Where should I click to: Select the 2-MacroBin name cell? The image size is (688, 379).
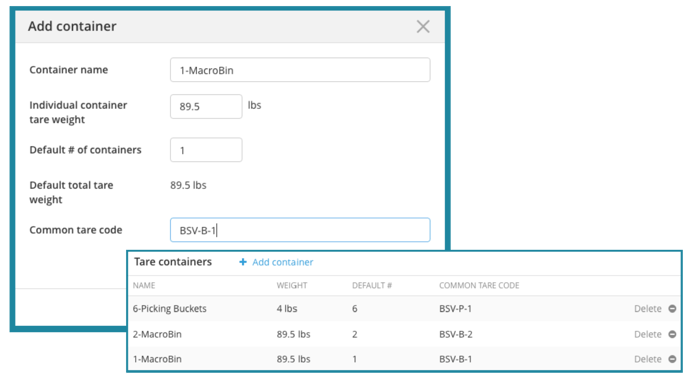click(157, 334)
